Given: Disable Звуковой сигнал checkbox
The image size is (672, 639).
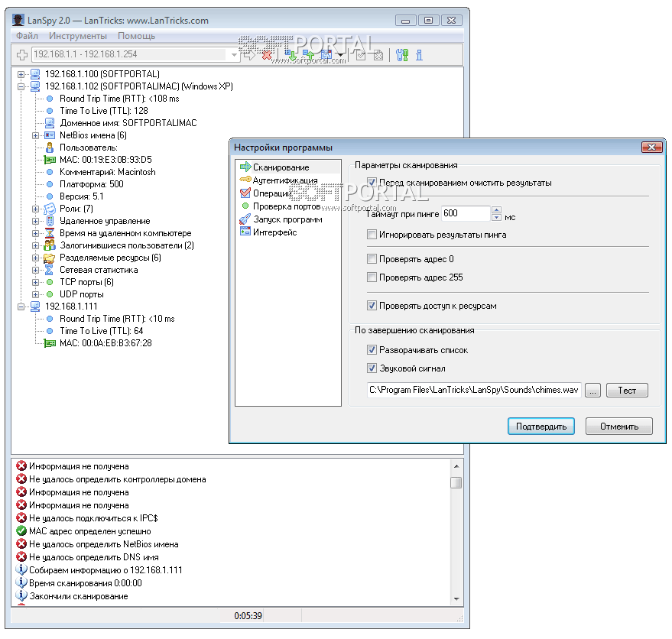Looking at the screenshot, I should click(x=372, y=368).
